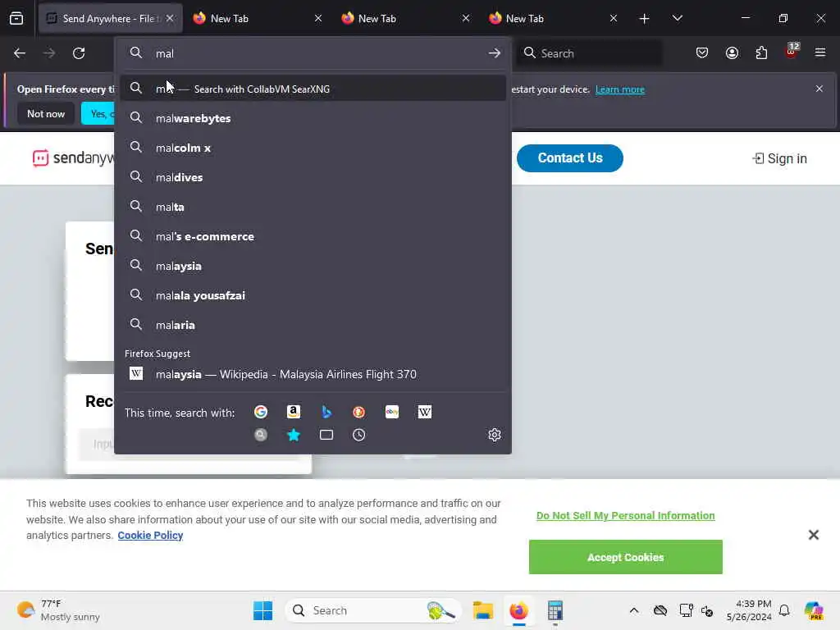This screenshot has height=630, width=840.
Task: Search in bookmarks star icon
Action: click(x=294, y=435)
